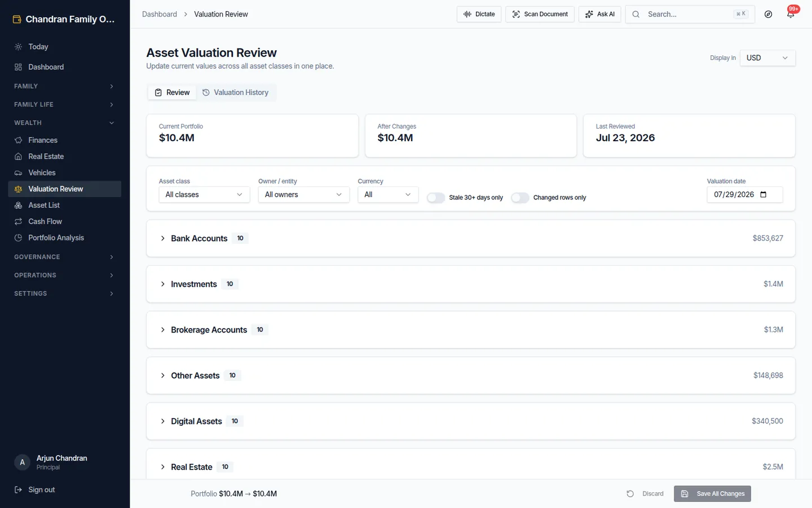Switch to the Review tab
812x508 pixels.
coord(173,93)
